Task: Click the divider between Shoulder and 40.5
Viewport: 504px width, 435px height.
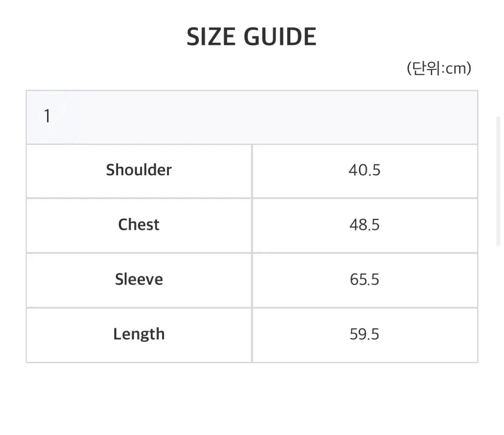Action: (252, 171)
